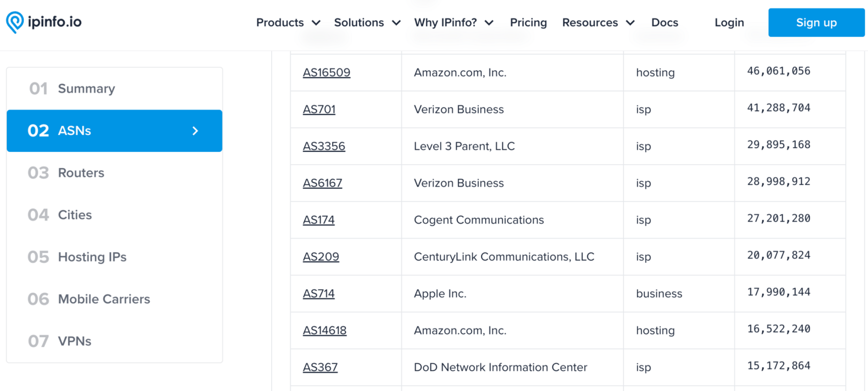Screen dimensions: 868x391
Task: Switch to the Routers section
Action: [x=81, y=173]
